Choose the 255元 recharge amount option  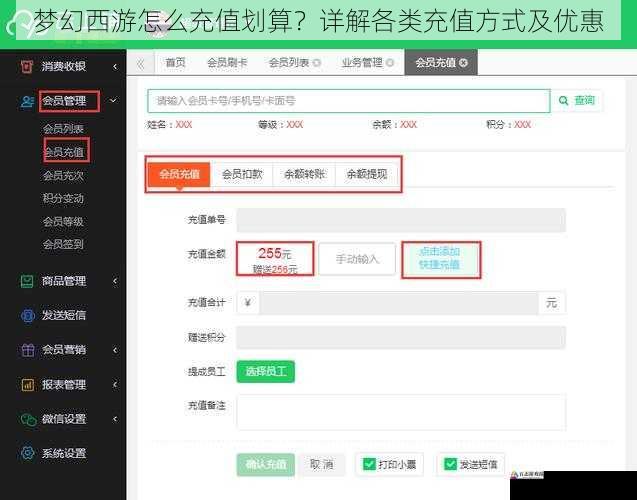(x=275, y=259)
